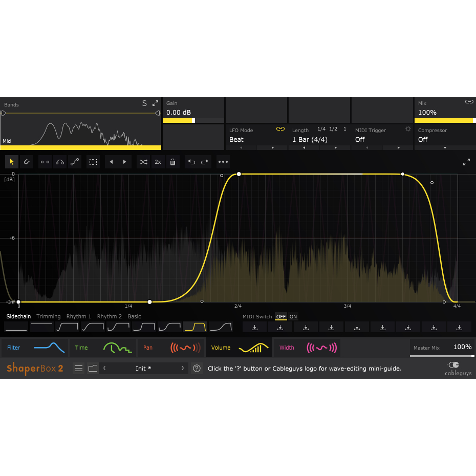Screen dimensions: 476x476
Task: Delete wave with the trash icon
Action: pos(172,162)
